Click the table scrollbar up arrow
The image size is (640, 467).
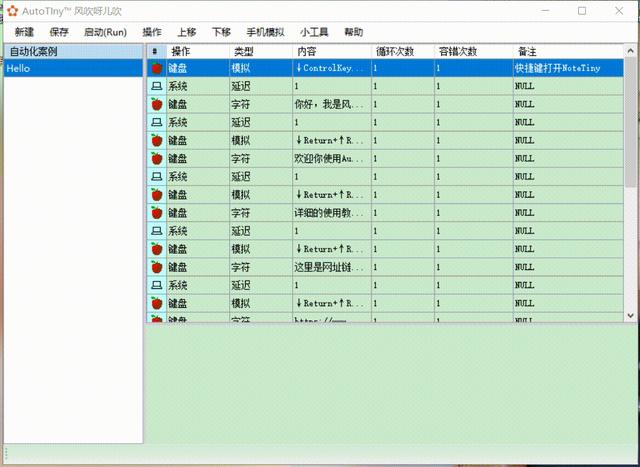pyautogui.click(x=630, y=51)
